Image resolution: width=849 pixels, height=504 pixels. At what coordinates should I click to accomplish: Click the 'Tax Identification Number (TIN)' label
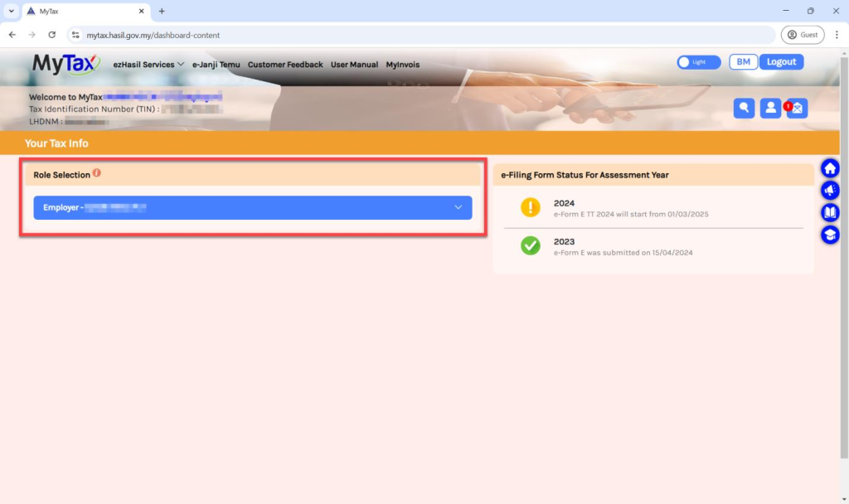[94, 109]
